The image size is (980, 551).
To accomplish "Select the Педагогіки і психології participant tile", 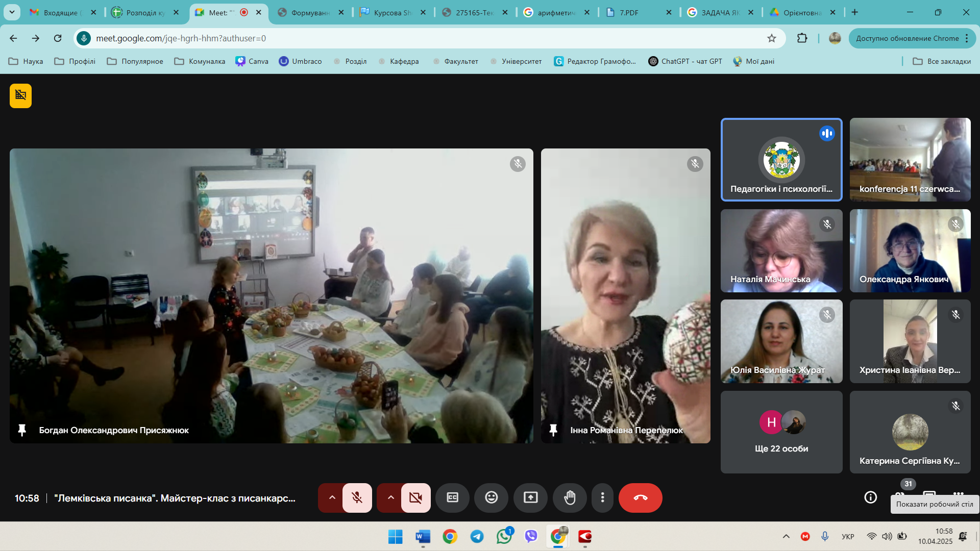I will click(x=781, y=160).
